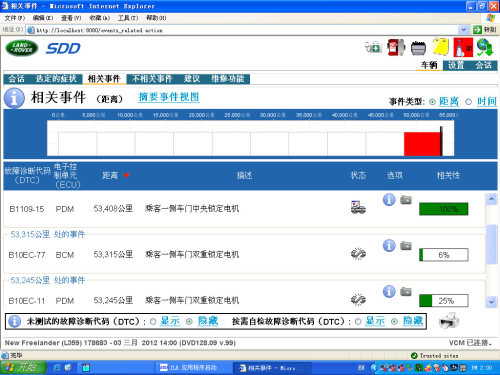
Task: Open the 帮助 menu
Action: [x=156, y=18]
